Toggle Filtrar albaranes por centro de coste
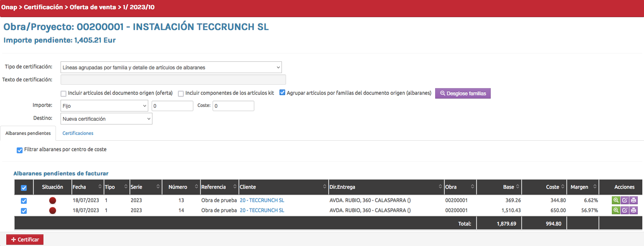 pos(20,150)
